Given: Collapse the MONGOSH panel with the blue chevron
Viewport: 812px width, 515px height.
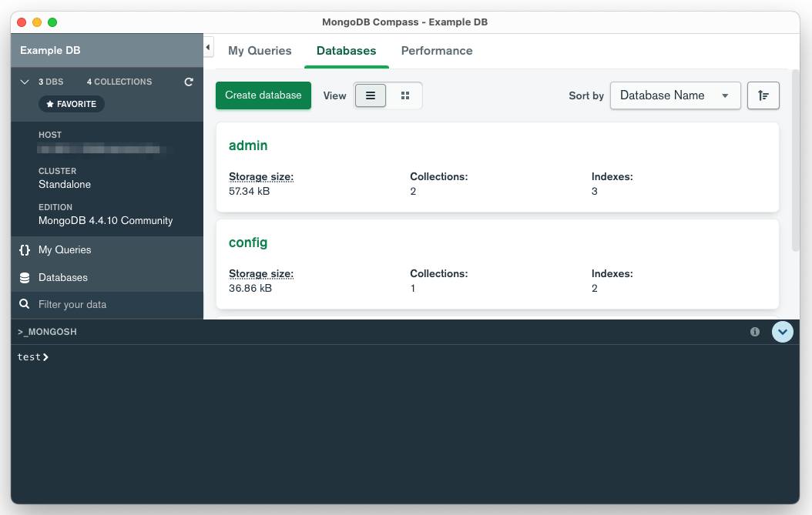Looking at the screenshot, I should coord(782,331).
